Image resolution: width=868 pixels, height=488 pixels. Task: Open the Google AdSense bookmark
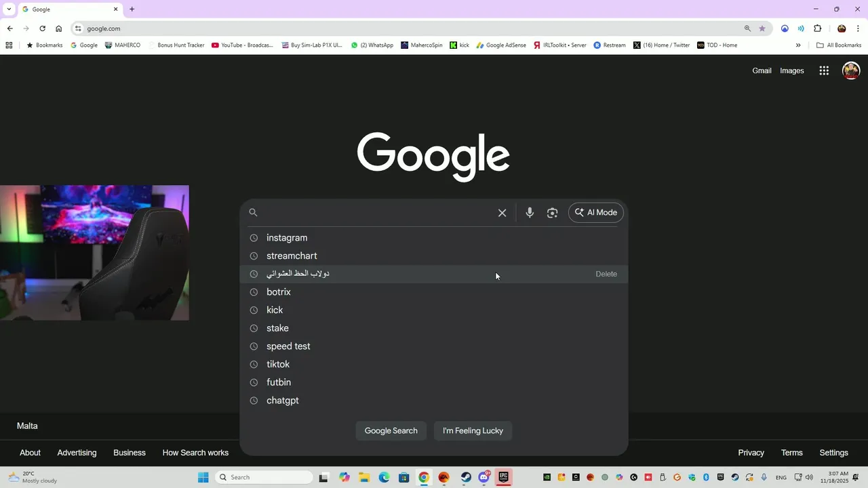(x=501, y=45)
